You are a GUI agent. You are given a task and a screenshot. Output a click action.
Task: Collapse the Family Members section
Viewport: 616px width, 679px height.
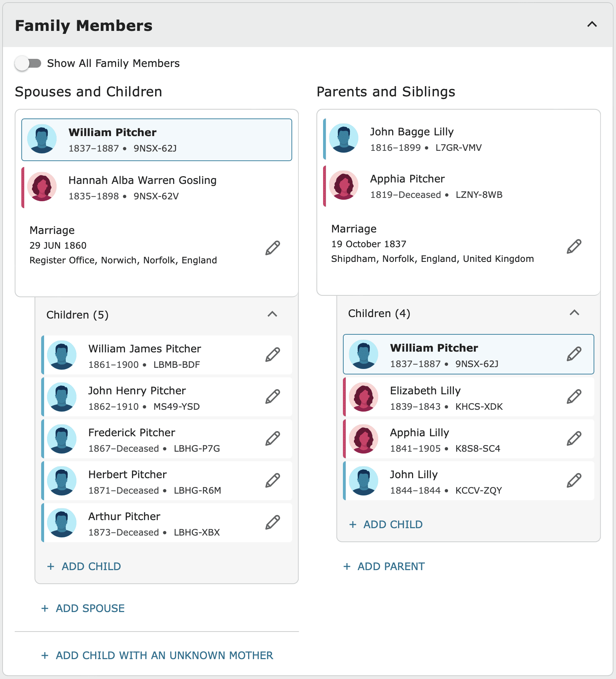[x=592, y=25]
